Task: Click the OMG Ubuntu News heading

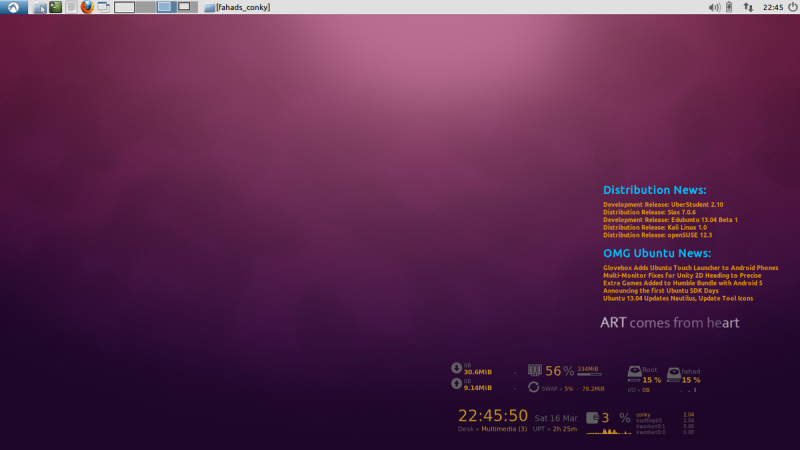Action: pyautogui.click(x=657, y=253)
